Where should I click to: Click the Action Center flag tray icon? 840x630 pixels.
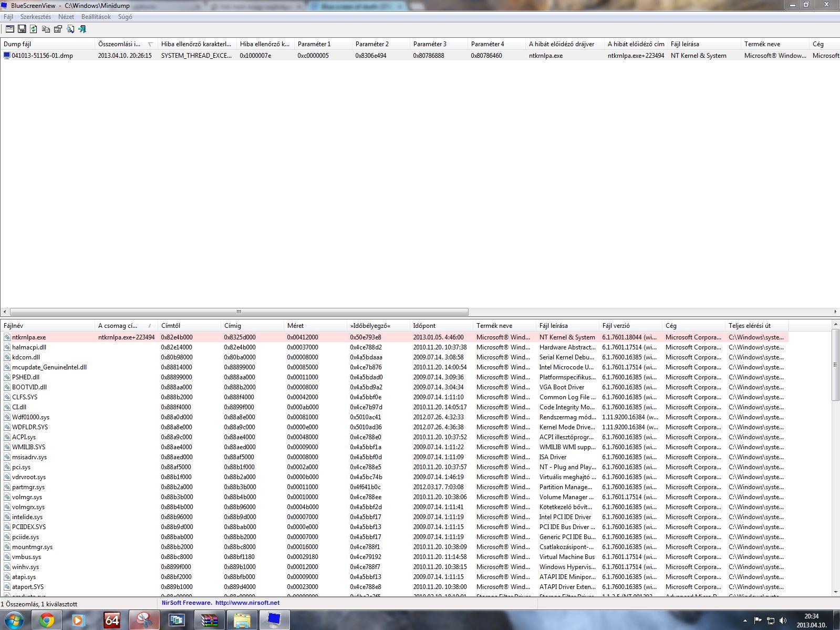758,621
